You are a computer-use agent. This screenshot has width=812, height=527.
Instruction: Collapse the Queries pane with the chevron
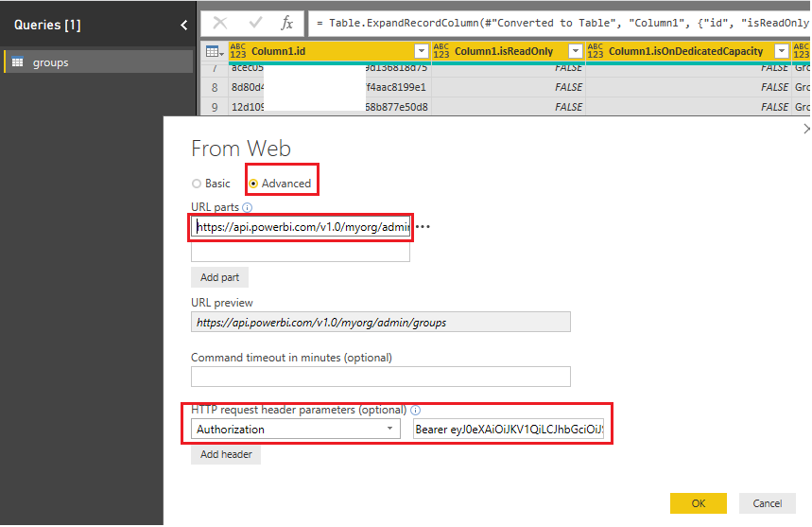tap(183, 25)
